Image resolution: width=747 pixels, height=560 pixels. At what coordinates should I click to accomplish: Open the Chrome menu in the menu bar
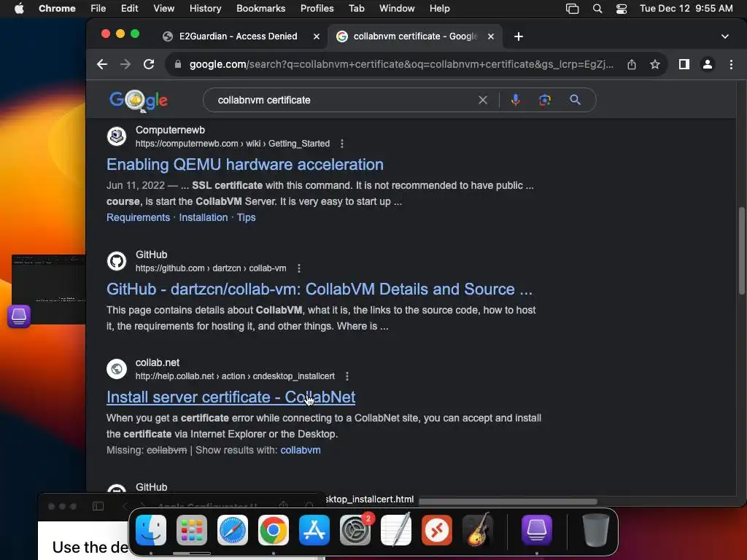point(57,9)
